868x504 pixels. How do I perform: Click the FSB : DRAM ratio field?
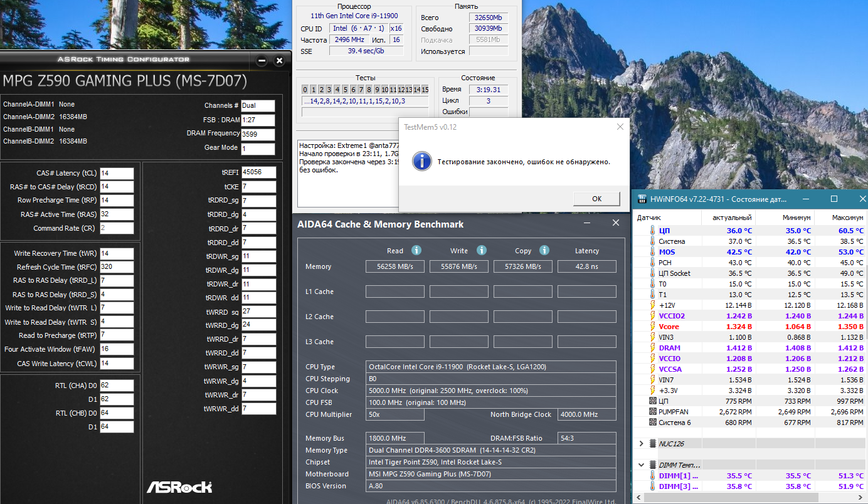click(x=258, y=120)
